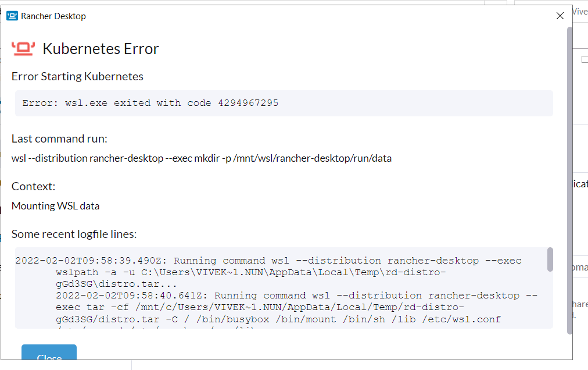Click the Rancher Desktop logo in the title bar
The width and height of the screenshot is (588, 370).
pyautogui.click(x=12, y=16)
